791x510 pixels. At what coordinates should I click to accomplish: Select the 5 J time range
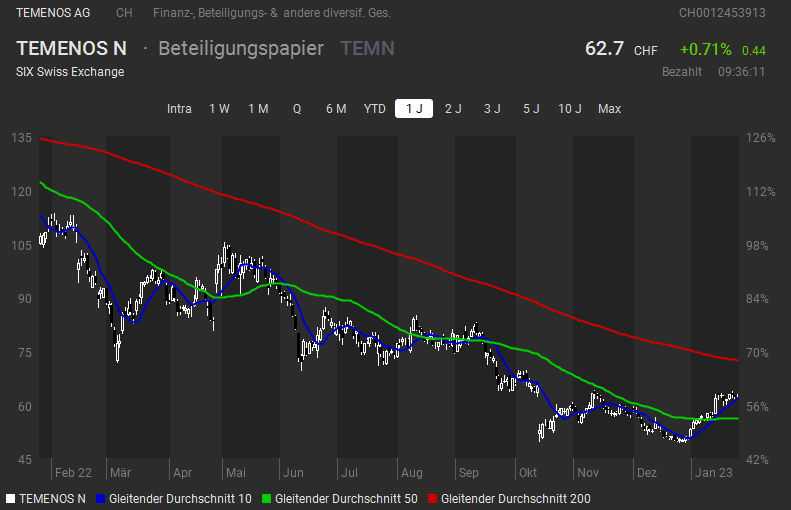pyautogui.click(x=531, y=109)
